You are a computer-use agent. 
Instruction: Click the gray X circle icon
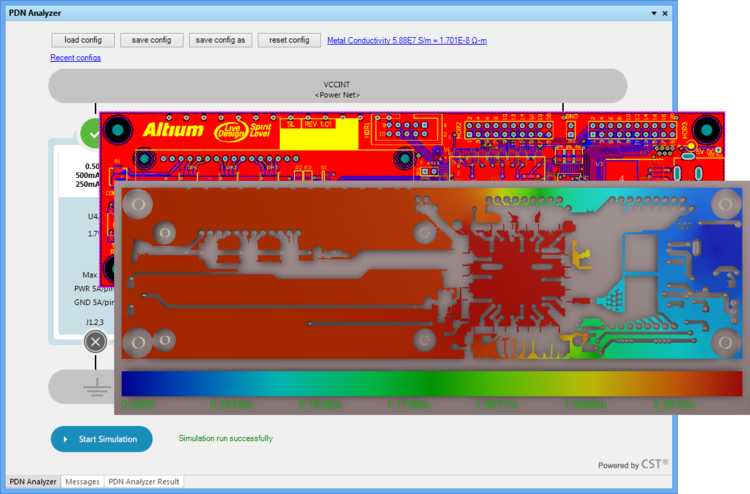point(96,342)
